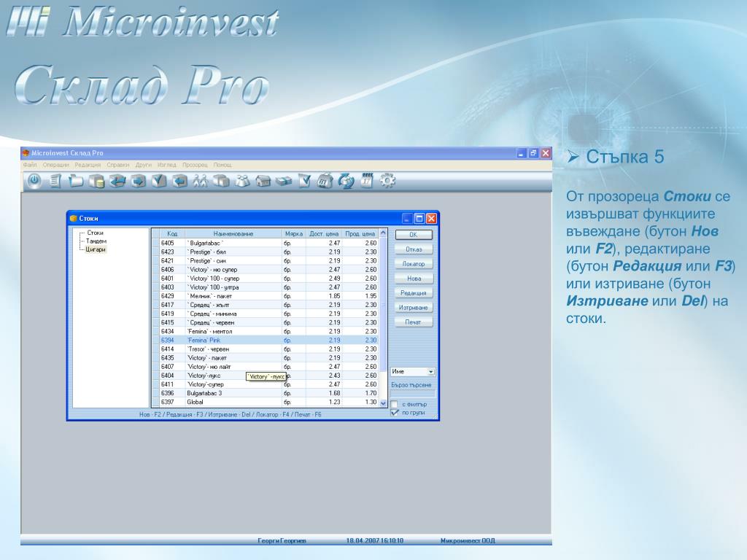Viewport: 747px width, 560px height.
Task: Open the Други menu
Action: coord(144,165)
